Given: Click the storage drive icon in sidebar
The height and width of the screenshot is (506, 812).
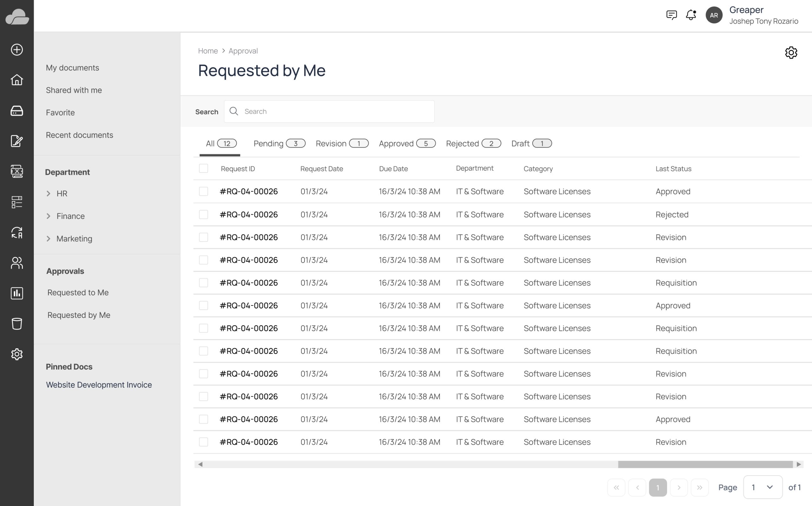Looking at the screenshot, I should click(x=17, y=110).
